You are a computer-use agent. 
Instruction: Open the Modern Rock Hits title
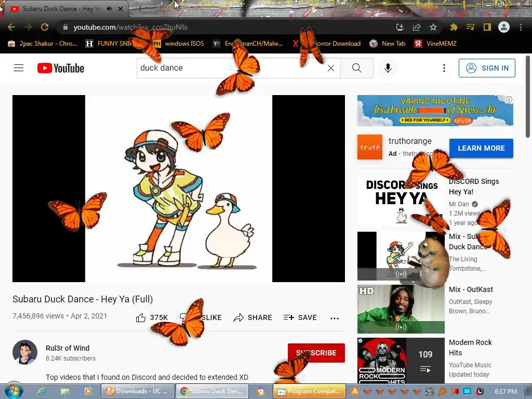470,348
